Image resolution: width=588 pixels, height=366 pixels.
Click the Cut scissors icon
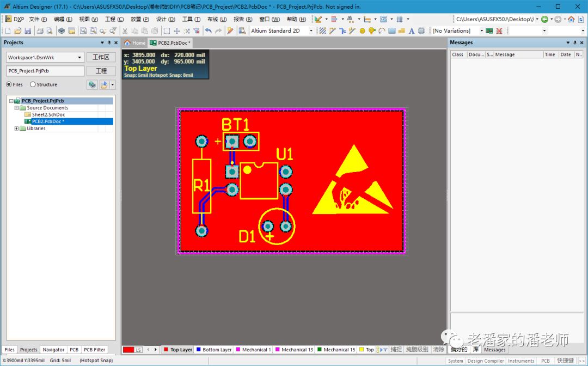coord(125,31)
